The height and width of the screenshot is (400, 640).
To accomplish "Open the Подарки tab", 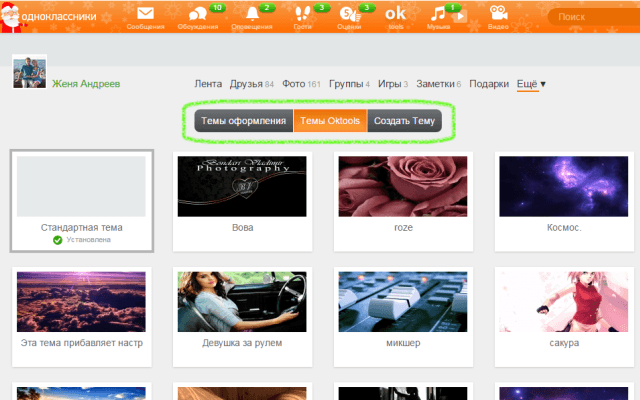I will pos(489,84).
